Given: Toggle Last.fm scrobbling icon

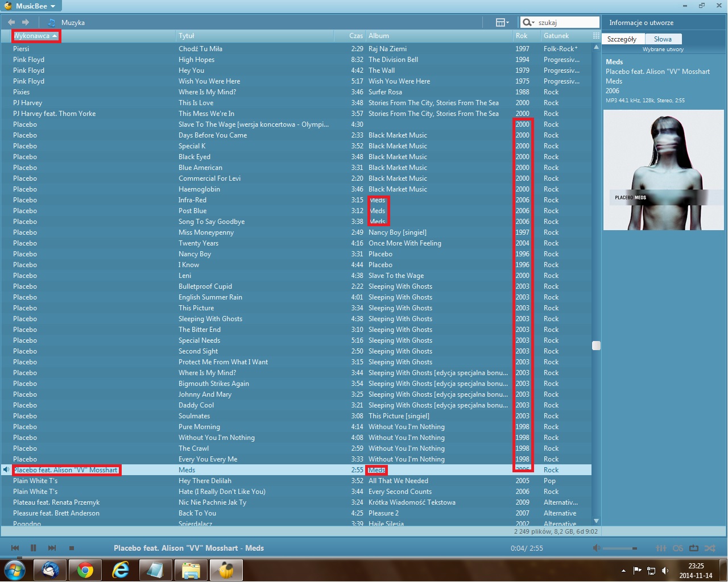Looking at the screenshot, I should pos(678,548).
